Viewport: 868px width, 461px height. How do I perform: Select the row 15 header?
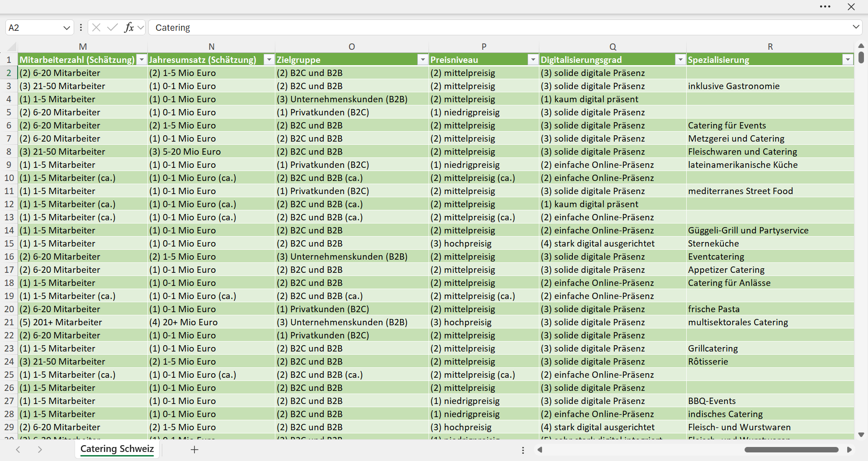(9, 243)
